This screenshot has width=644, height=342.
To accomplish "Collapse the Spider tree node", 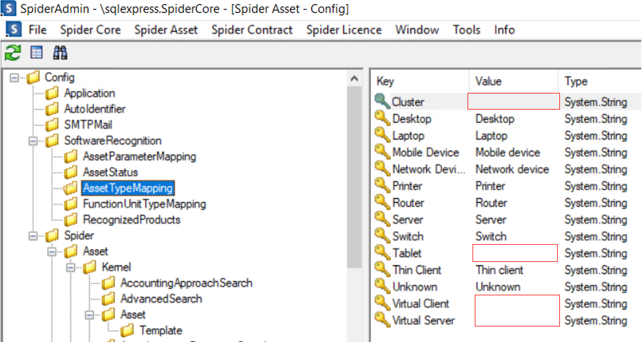I will point(33,236).
